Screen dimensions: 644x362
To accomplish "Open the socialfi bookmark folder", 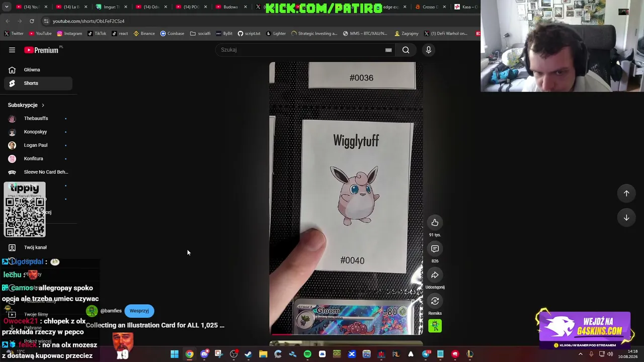I will click(x=200, y=34).
